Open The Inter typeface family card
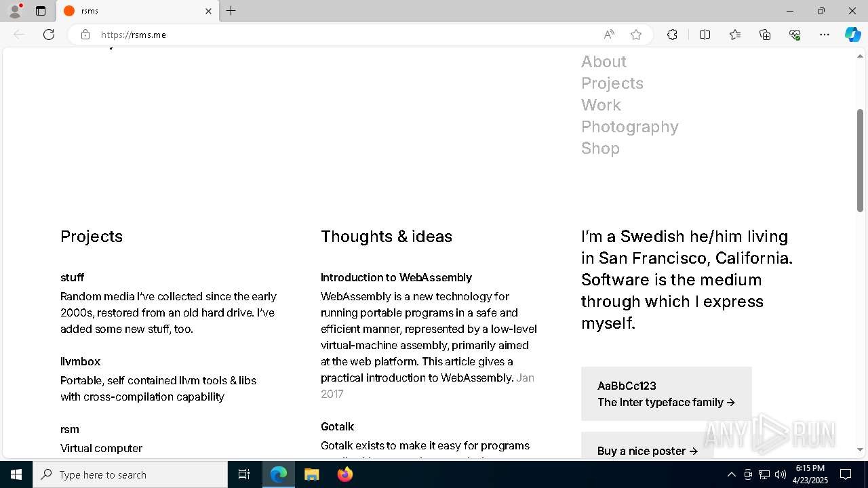Viewport: 868px width, 488px height. [x=666, y=394]
